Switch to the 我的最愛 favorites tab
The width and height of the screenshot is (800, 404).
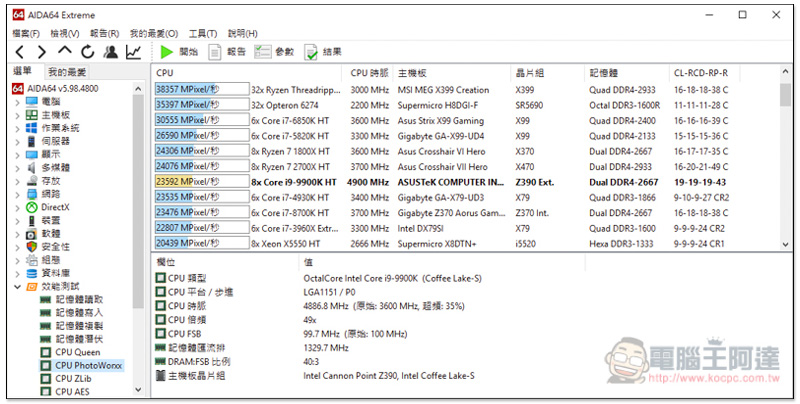pos(67,72)
